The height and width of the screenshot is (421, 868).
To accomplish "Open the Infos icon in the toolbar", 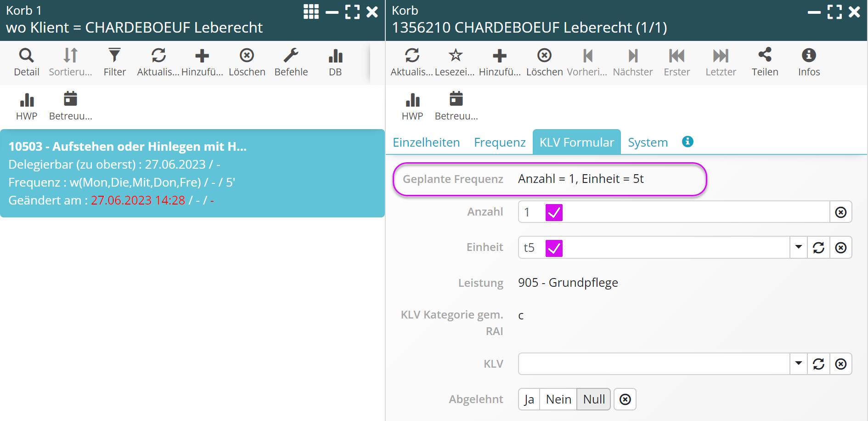I will [x=809, y=62].
